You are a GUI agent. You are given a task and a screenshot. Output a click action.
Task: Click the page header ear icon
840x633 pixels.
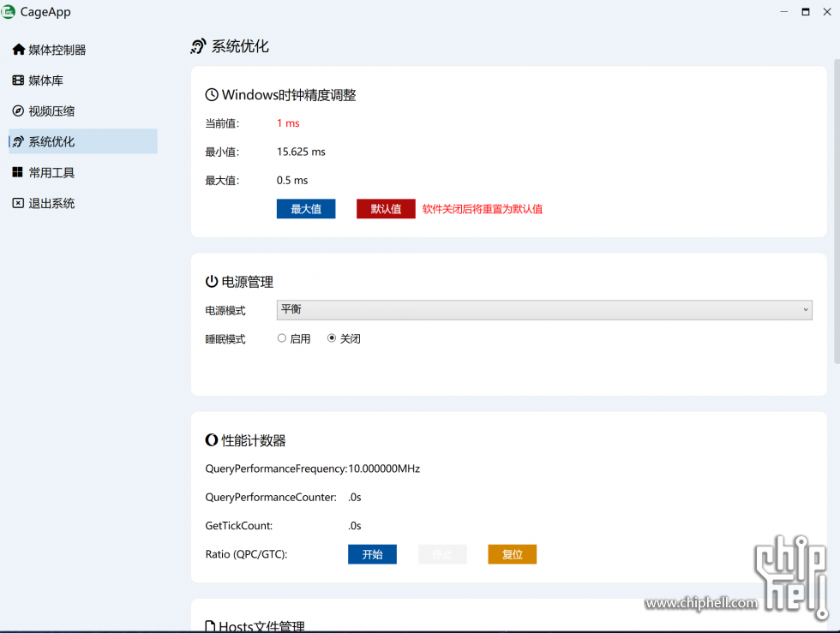click(x=198, y=46)
